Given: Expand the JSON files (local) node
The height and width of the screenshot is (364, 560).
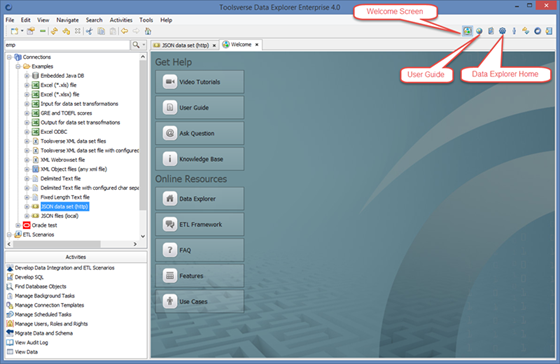Looking at the screenshot, I should coord(27,216).
